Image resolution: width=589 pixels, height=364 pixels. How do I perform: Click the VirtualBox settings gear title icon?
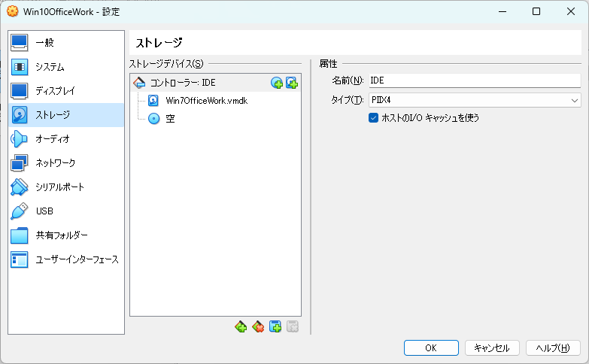pyautogui.click(x=12, y=11)
